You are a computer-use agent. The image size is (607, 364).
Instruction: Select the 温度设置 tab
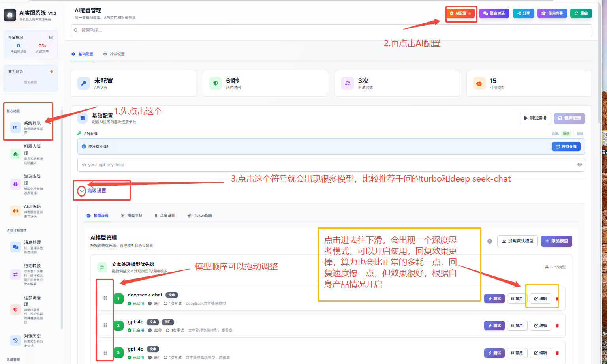tap(164, 216)
